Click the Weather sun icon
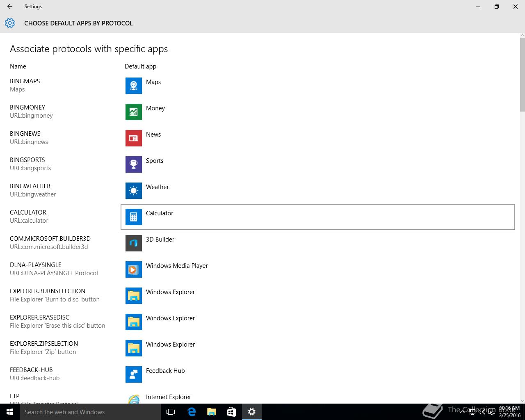This screenshot has height=420, width=525. pyautogui.click(x=134, y=191)
